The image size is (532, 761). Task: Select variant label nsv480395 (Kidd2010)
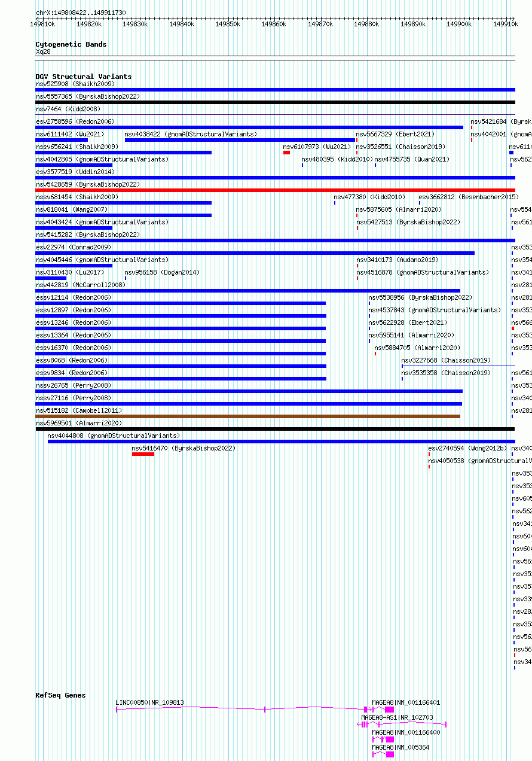click(x=337, y=159)
